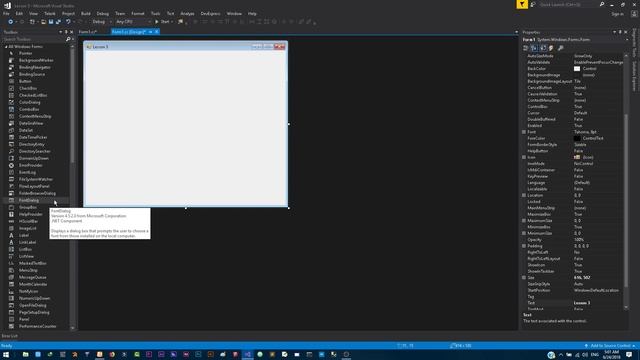Expand the Font property node
This screenshot has height=360, width=640.
tap(524, 132)
